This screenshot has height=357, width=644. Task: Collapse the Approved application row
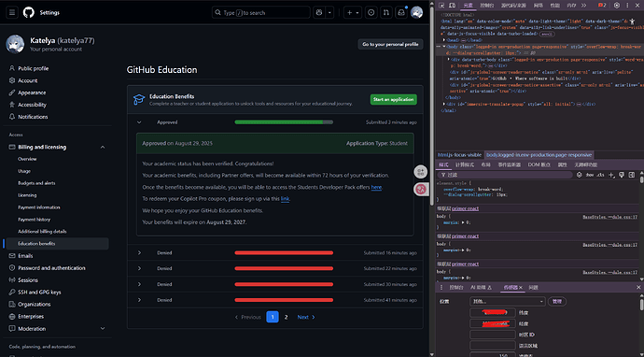139,122
